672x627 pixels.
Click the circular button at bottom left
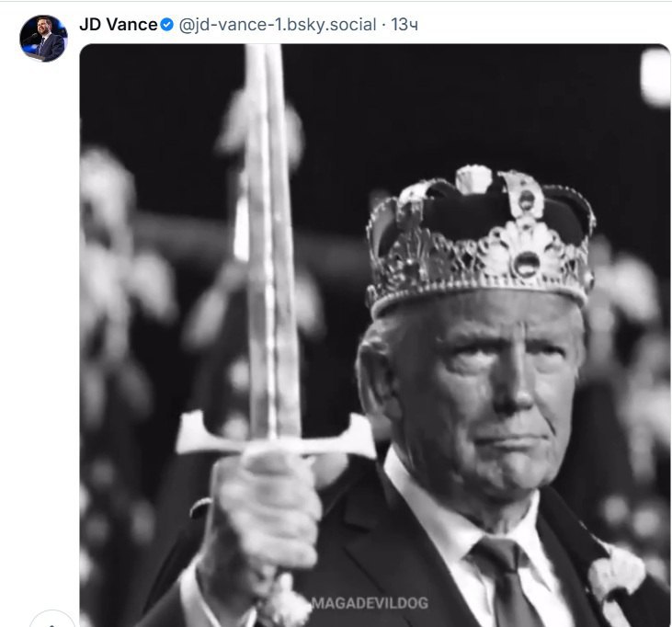click(x=51, y=621)
